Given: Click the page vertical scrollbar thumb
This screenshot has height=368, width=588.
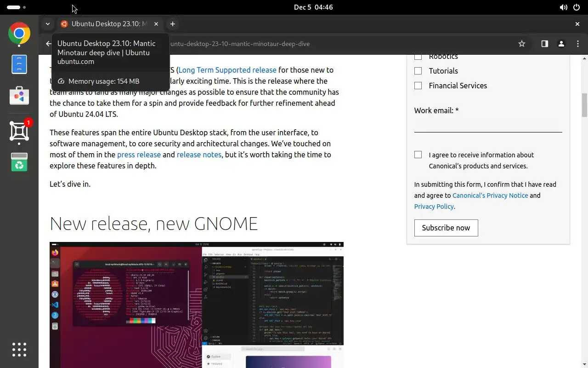Looking at the screenshot, I should coord(584,105).
